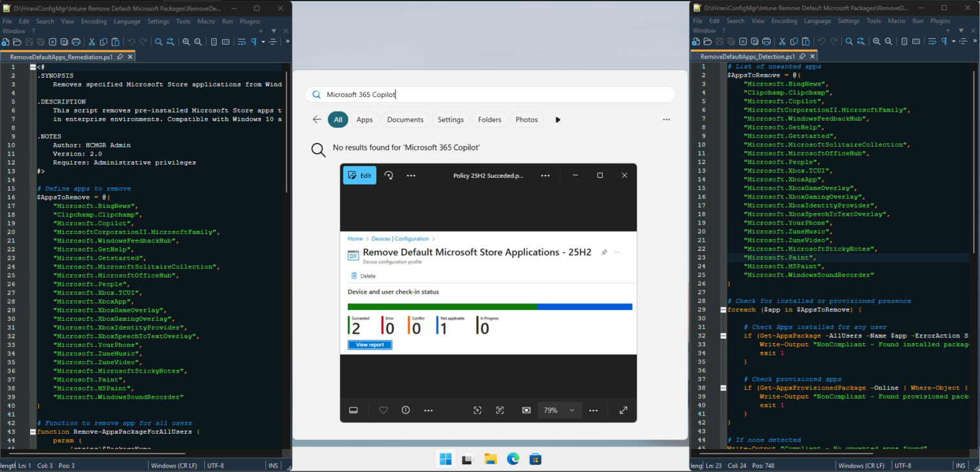Click the Cut scissors icon in Remediation window
This screenshot has height=472, width=980.
tap(92, 41)
